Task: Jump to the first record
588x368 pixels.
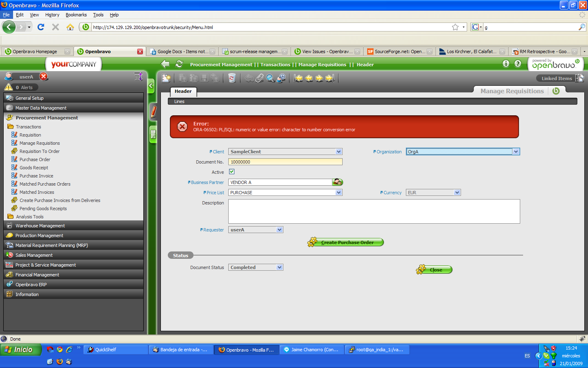Action: coord(298,78)
